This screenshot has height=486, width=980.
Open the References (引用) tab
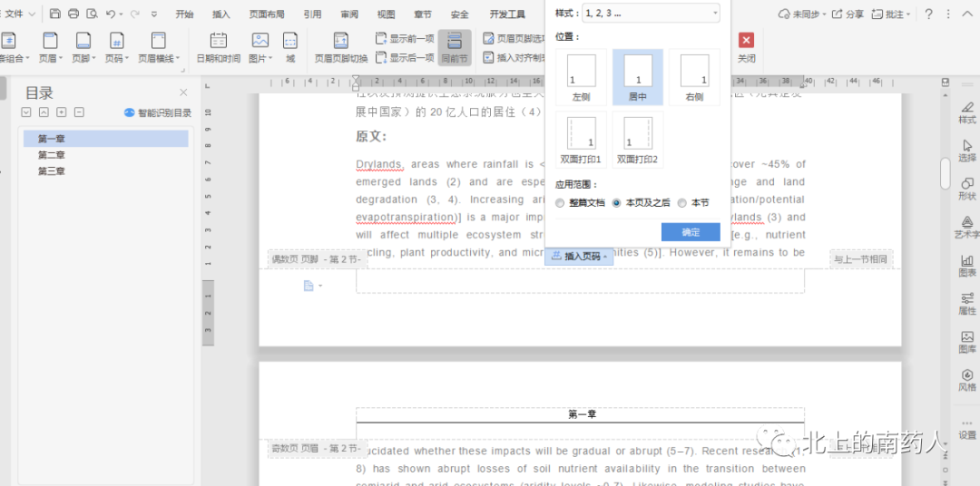[x=312, y=14]
